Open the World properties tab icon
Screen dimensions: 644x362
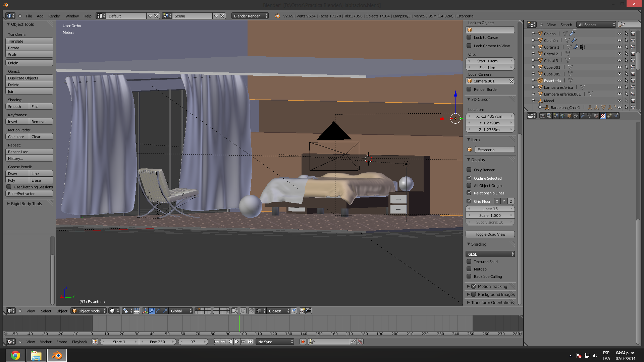(562, 116)
